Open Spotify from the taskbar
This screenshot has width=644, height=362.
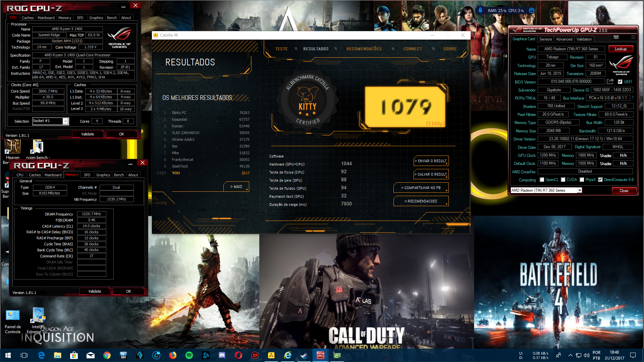click(x=189, y=355)
